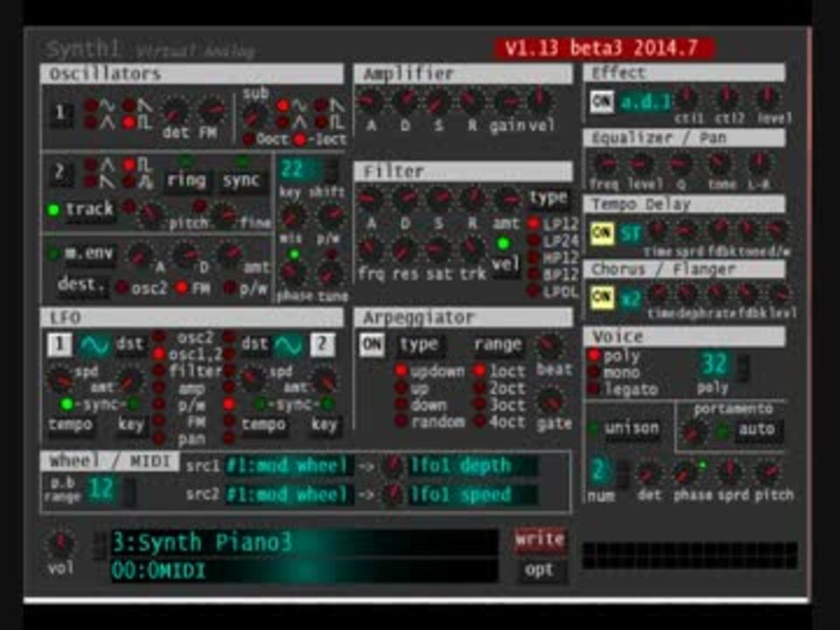The image size is (840, 630).
Task: Click the write button
Action: click(x=540, y=540)
